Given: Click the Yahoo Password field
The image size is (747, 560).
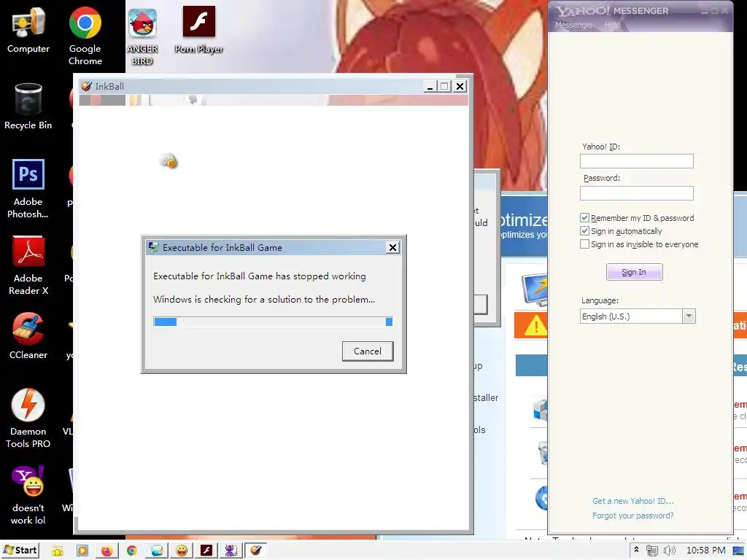Looking at the screenshot, I should click(x=636, y=192).
